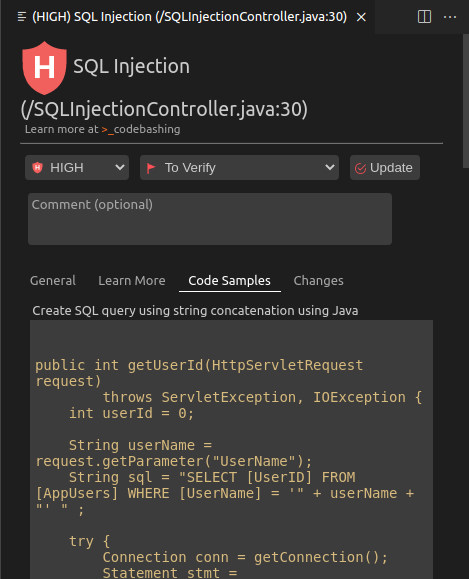Click the red High severity shield logo
The height and width of the screenshot is (579, 469).
click(x=44, y=68)
